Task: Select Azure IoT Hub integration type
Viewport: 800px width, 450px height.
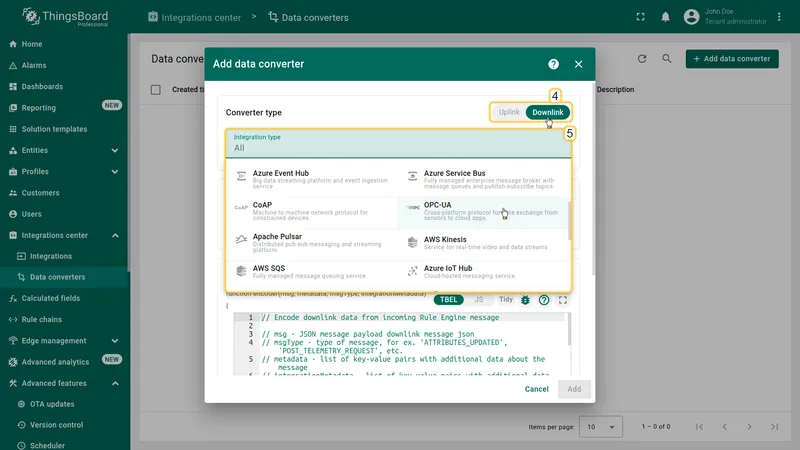Action: coord(483,271)
